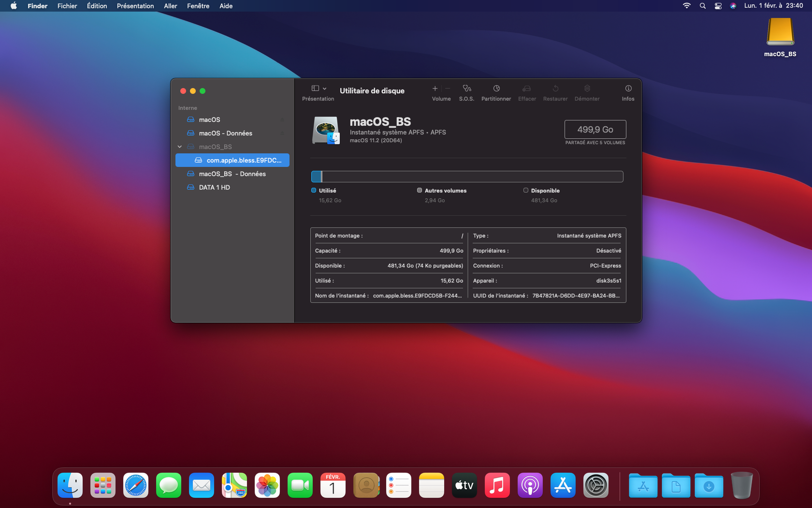
Task: Select macOS - Données volume
Action: pos(232,133)
